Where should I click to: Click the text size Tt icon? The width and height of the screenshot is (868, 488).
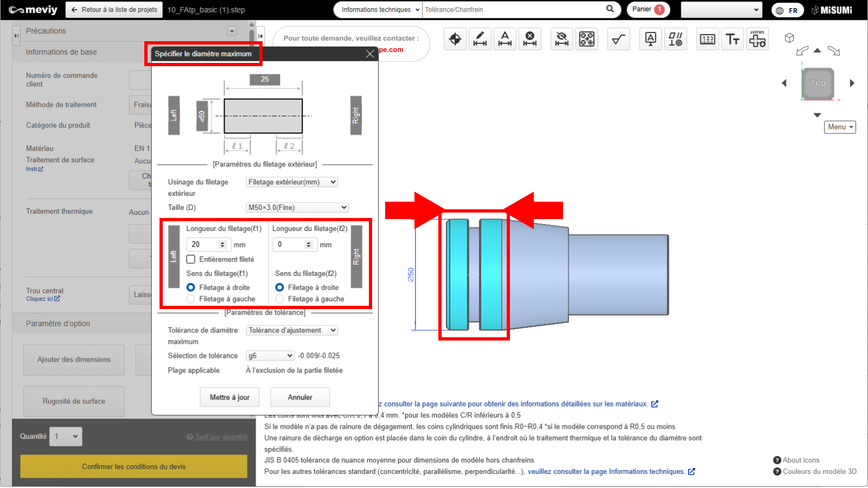(732, 39)
